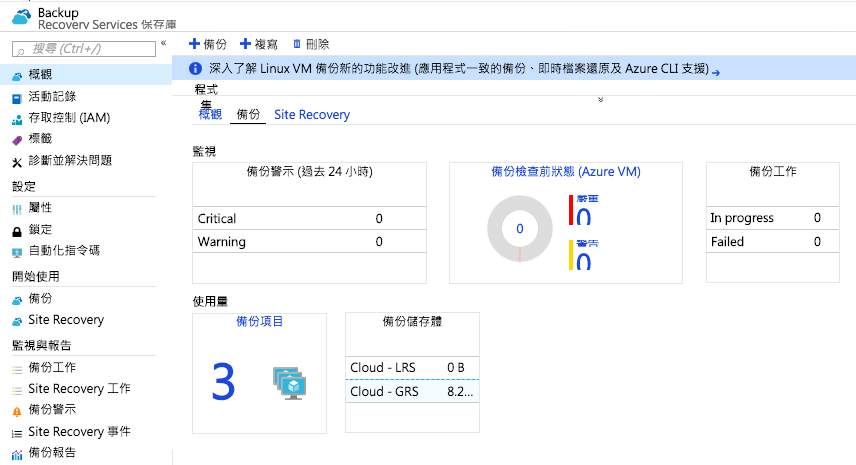Click the Site Recovery 事件 list icon

(x=17, y=434)
